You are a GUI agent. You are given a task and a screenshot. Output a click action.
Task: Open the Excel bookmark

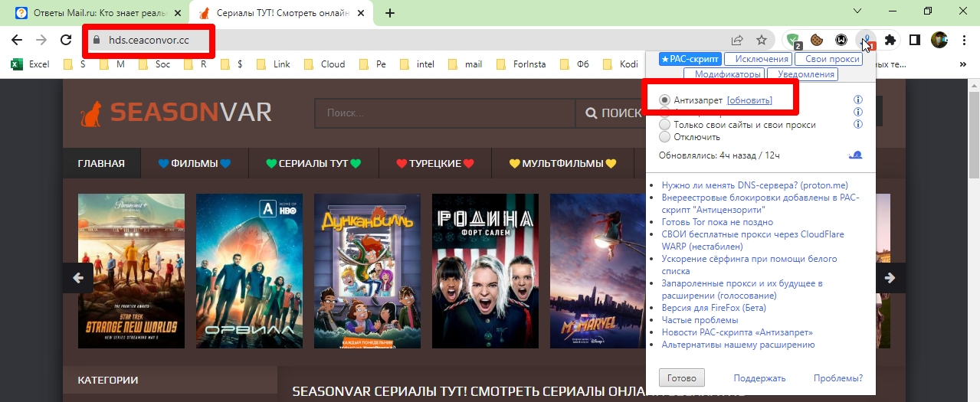point(30,64)
